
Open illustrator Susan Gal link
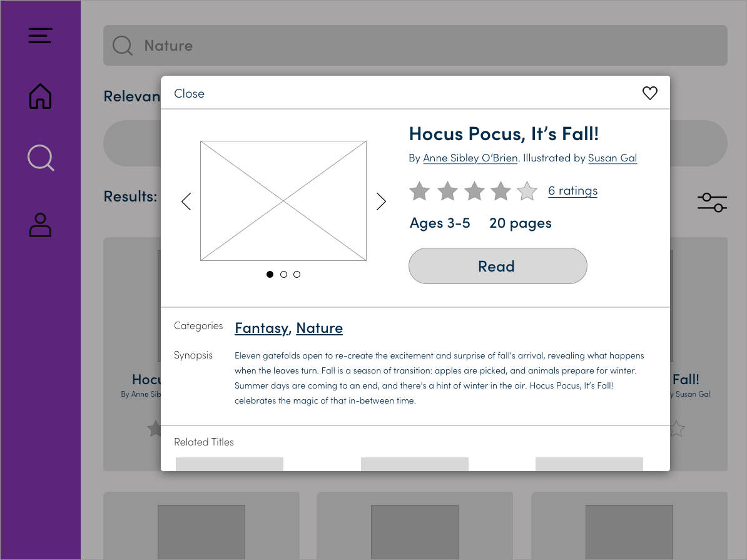point(612,158)
